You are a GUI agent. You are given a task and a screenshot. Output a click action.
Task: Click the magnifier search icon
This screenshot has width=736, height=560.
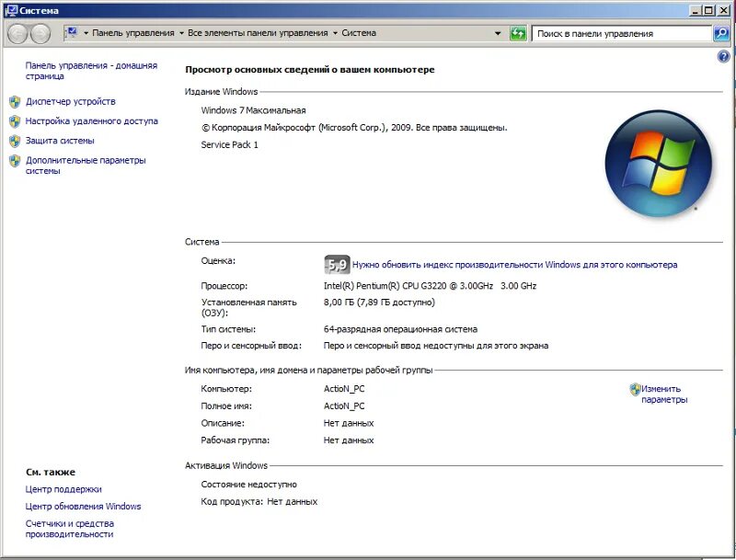(x=721, y=33)
